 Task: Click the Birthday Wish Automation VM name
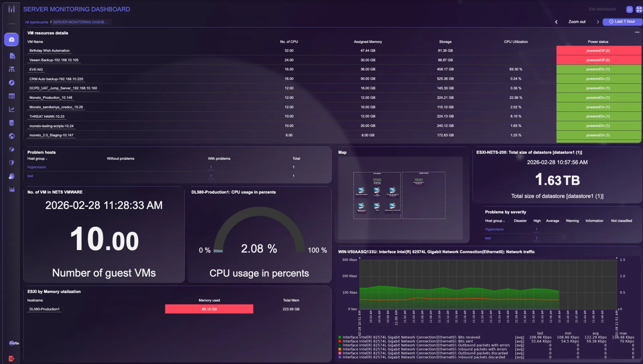click(49, 51)
